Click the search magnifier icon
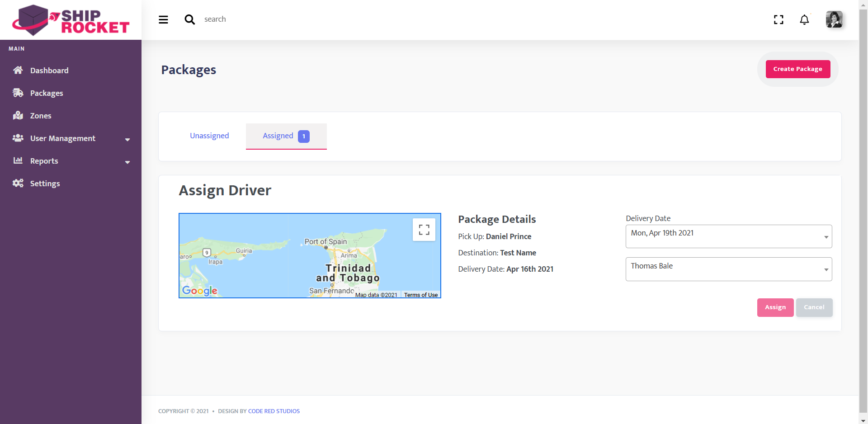The height and width of the screenshot is (424, 868). 189,19
